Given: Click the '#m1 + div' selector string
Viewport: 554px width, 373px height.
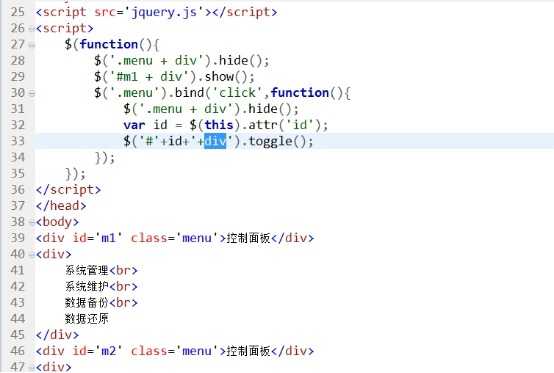Looking at the screenshot, I should click(x=153, y=77).
